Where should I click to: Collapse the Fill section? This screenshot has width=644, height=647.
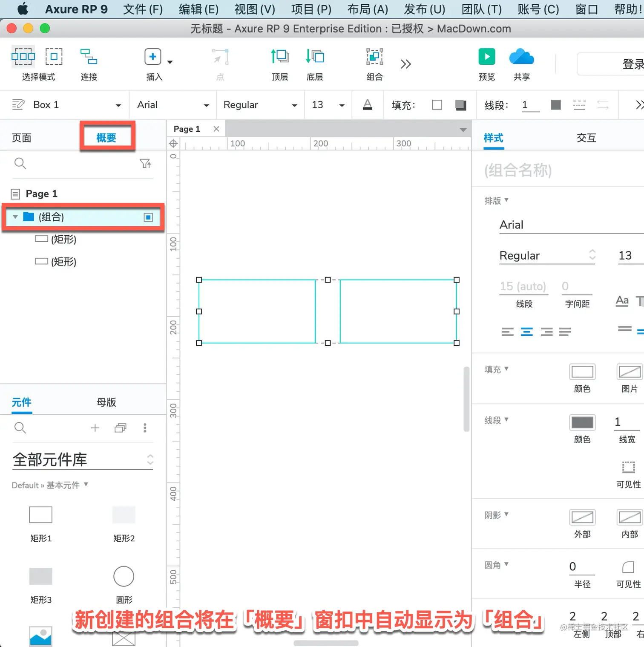tap(497, 369)
